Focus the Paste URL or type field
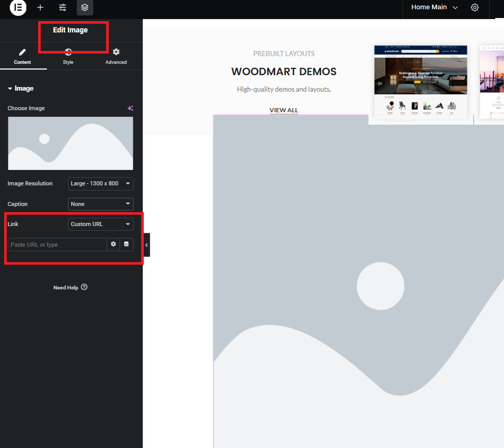This screenshot has width=504, height=448. coord(57,245)
